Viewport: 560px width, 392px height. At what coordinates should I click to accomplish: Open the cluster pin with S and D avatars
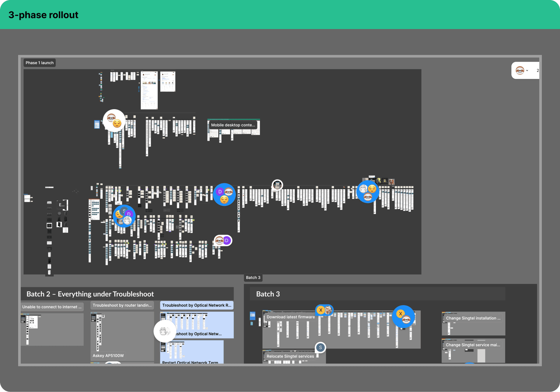(x=124, y=216)
